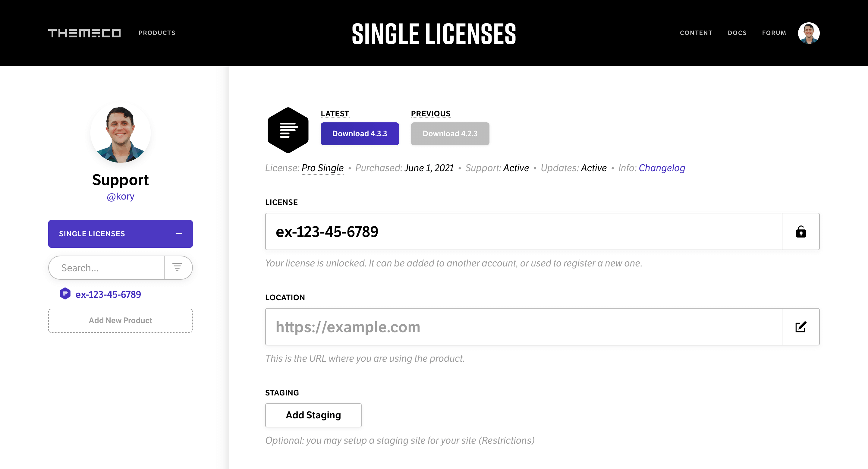868x469 pixels.
Task: Download version 4.3.3
Action: tap(360, 134)
